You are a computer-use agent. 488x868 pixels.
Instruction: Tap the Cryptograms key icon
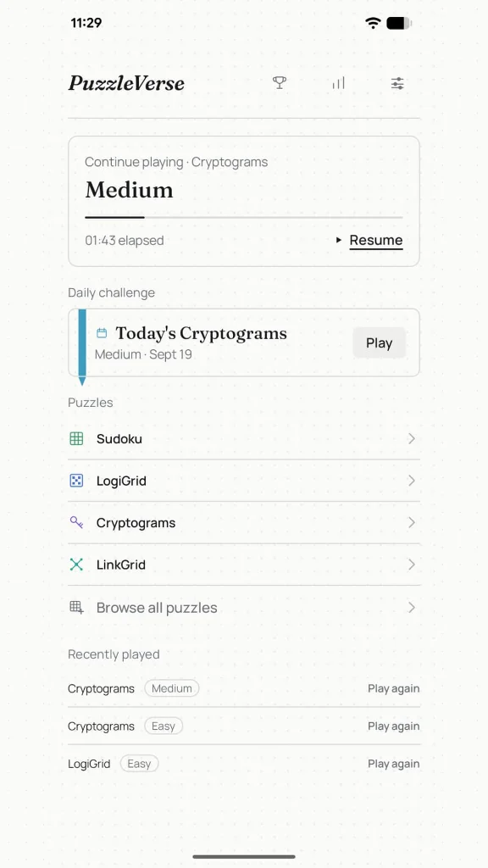76,522
